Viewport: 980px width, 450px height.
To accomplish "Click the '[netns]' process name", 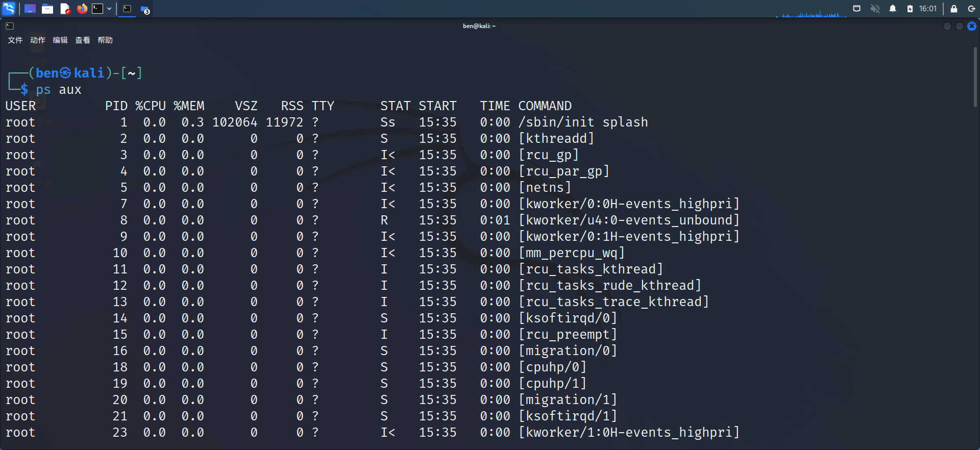I will point(545,187).
